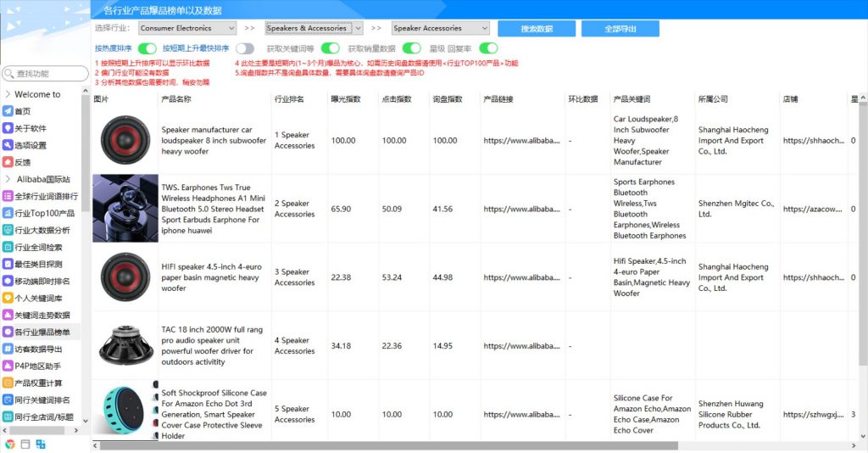The height and width of the screenshot is (453, 868).
Task: Open P4P地区助手 icon
Action: pos(8,366)
